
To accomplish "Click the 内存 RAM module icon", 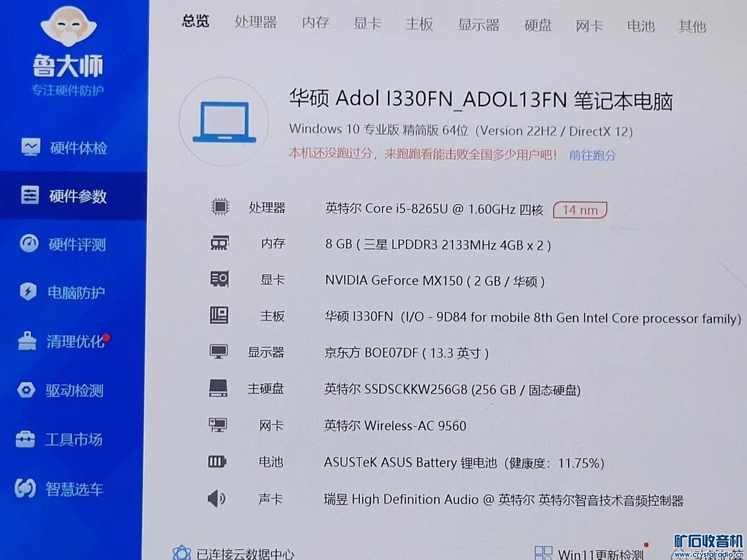I will (219, 243).
